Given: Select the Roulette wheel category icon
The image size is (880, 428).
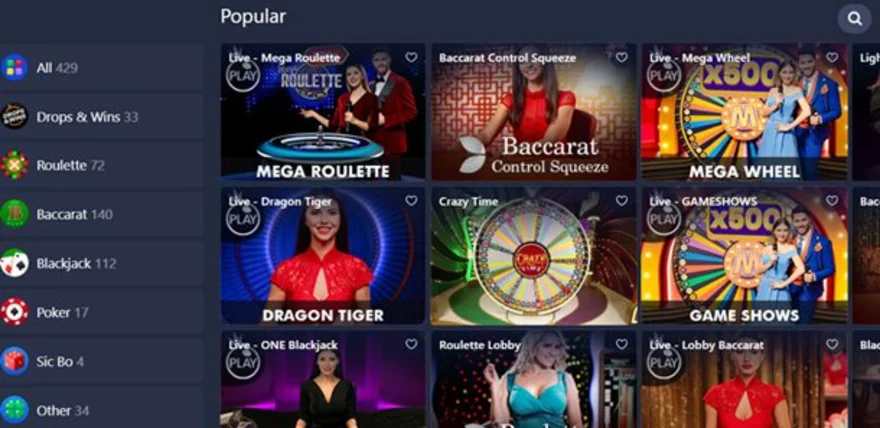Looking at the screenshot, I should (15, 165).
